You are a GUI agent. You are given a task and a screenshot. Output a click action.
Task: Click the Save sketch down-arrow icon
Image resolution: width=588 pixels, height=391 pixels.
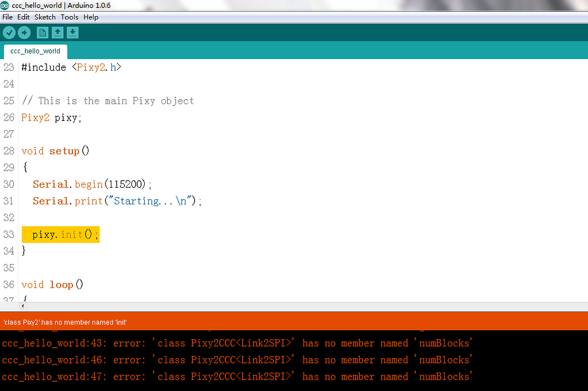click(72, 33)
